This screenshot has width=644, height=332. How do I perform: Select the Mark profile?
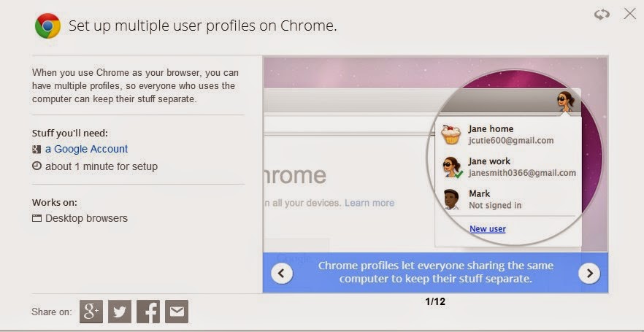(508, 199)
